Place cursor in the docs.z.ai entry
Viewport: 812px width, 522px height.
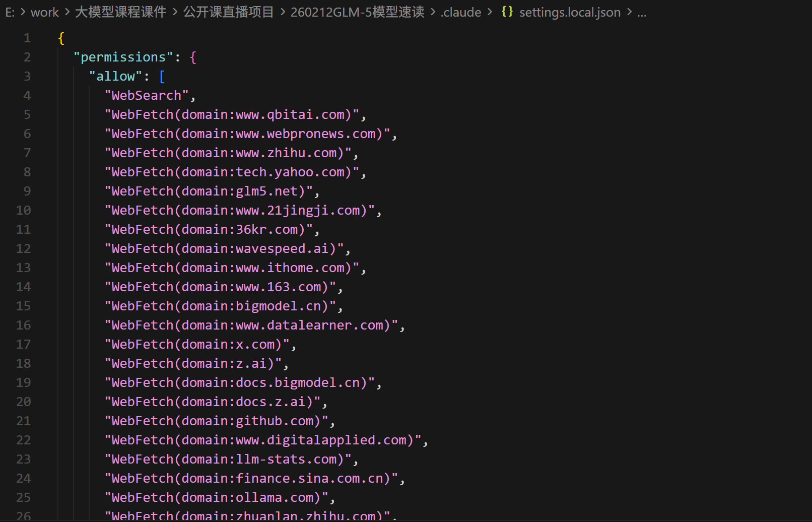point(213,402)
